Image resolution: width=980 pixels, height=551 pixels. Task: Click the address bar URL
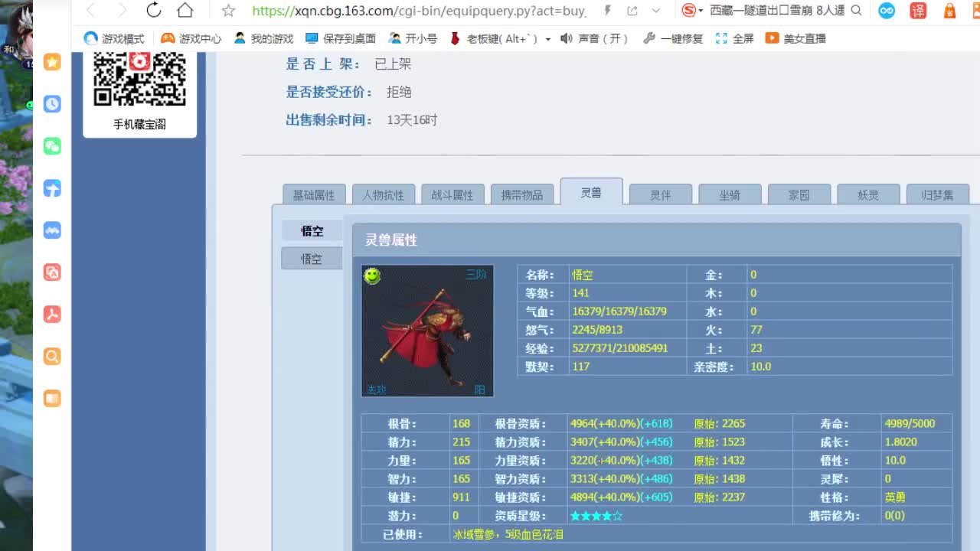pos(419,11)
